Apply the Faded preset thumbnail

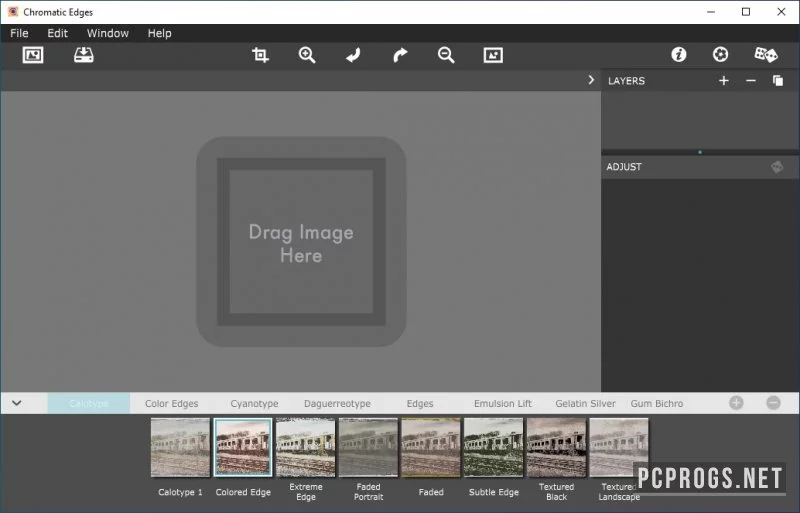click(431, 447)
